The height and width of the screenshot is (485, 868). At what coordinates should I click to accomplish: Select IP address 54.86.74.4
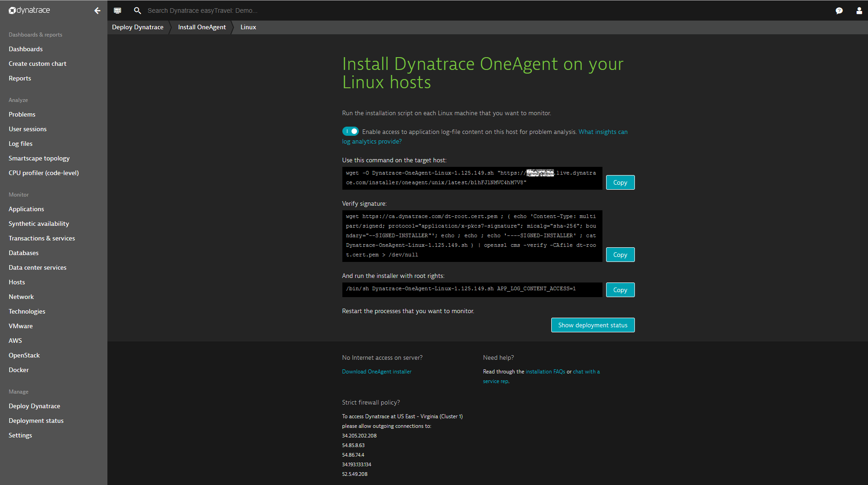click(353, 455)
